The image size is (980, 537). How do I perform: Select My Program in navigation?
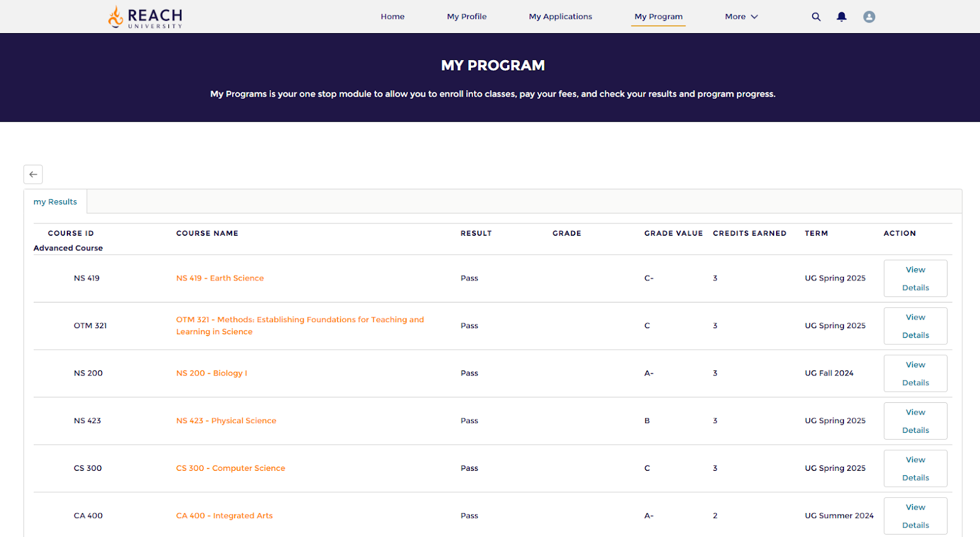[x=658, y=17]
